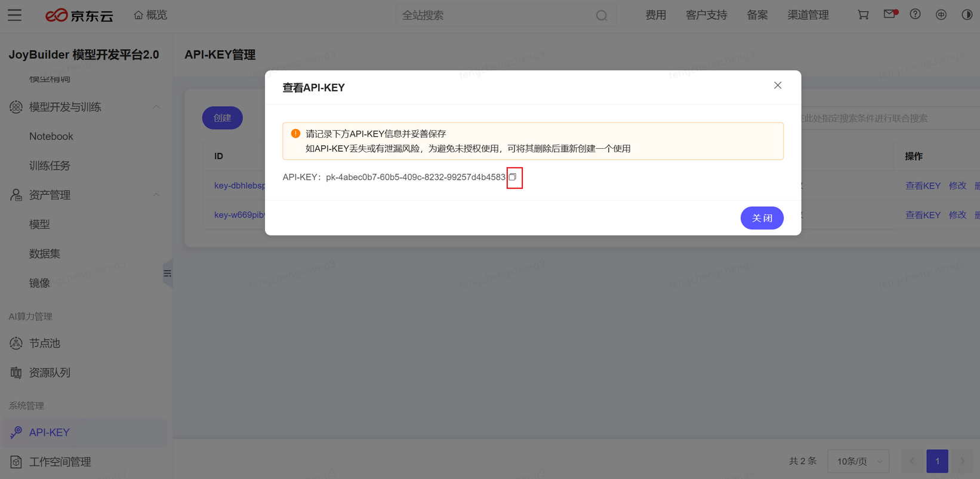Image resolution: width=980 pixels, height=479 pixels.
Task: Click the globe language icon
Action: click(941, 15)
